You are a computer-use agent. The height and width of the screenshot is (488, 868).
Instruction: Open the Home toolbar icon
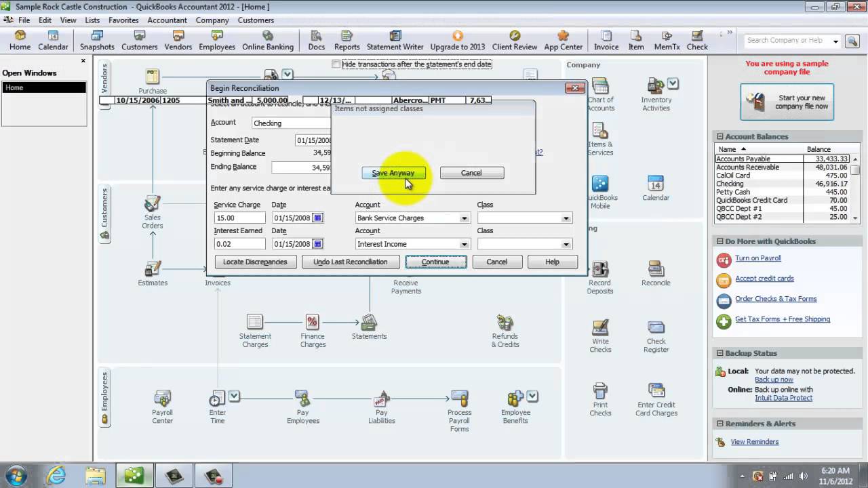click(x=20, y=41)
